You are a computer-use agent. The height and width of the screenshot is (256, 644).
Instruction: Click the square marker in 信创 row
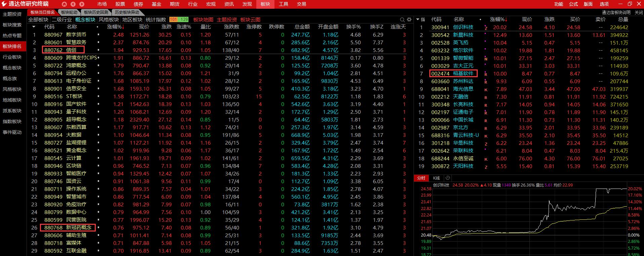[98, 50]
